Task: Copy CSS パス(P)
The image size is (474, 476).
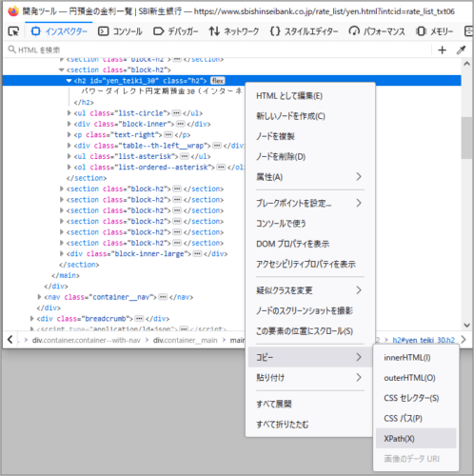Action: pos(416,419)
